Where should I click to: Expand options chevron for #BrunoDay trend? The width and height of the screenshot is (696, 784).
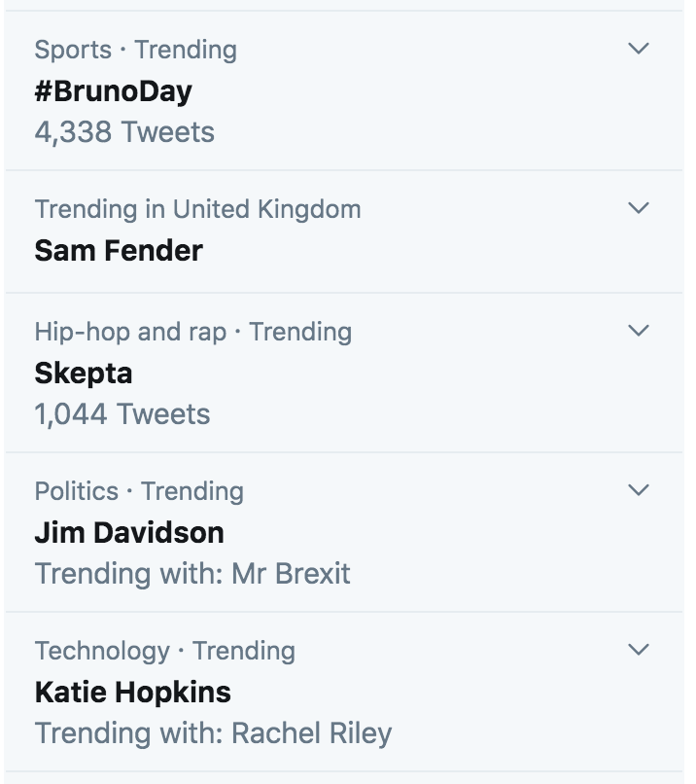click(x=638, y=49)
